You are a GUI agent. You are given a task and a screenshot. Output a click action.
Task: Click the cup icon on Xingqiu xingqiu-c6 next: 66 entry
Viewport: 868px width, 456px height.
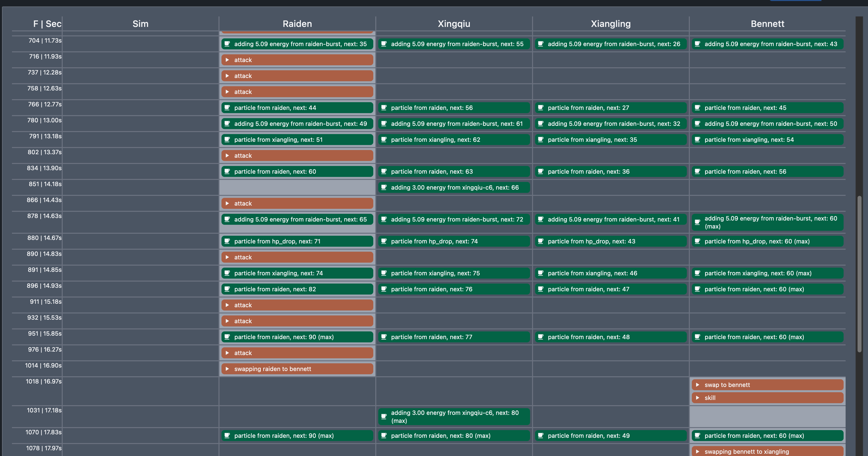click(384, 188)
